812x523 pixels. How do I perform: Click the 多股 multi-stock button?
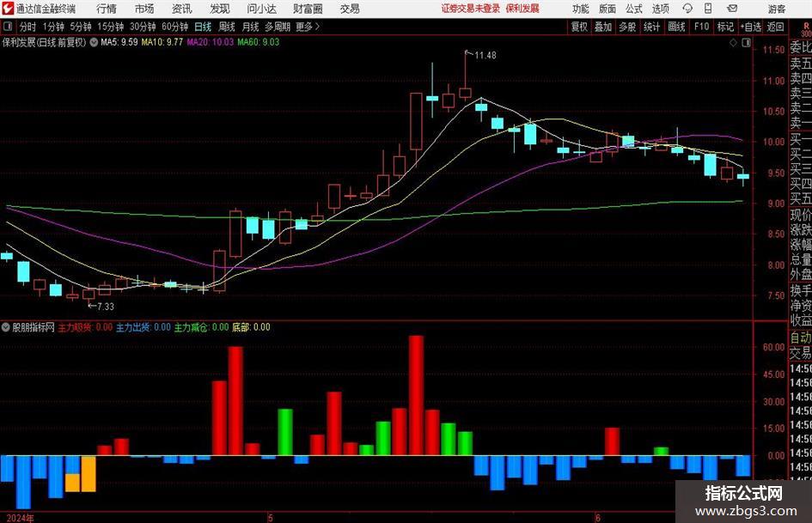pyautogui.click(x=627, y=27)
